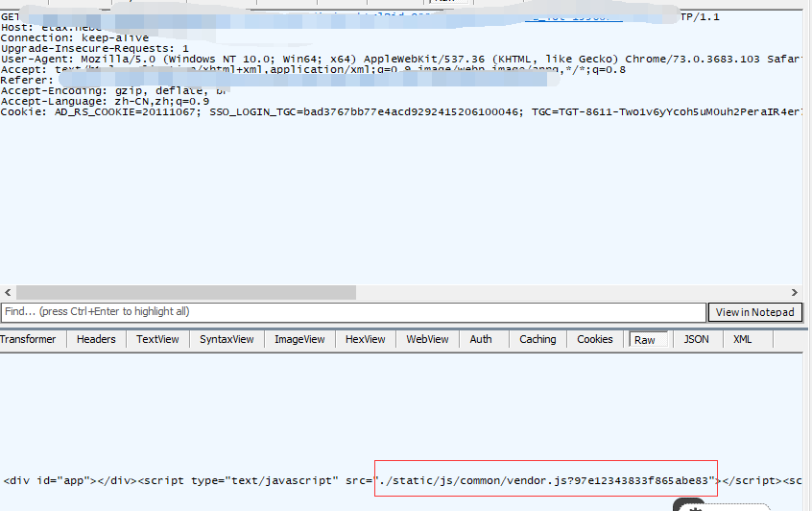The width and height of the screenshot is (812, 511).
Task: Open the Transformer response tab
Action: (28, 339)
